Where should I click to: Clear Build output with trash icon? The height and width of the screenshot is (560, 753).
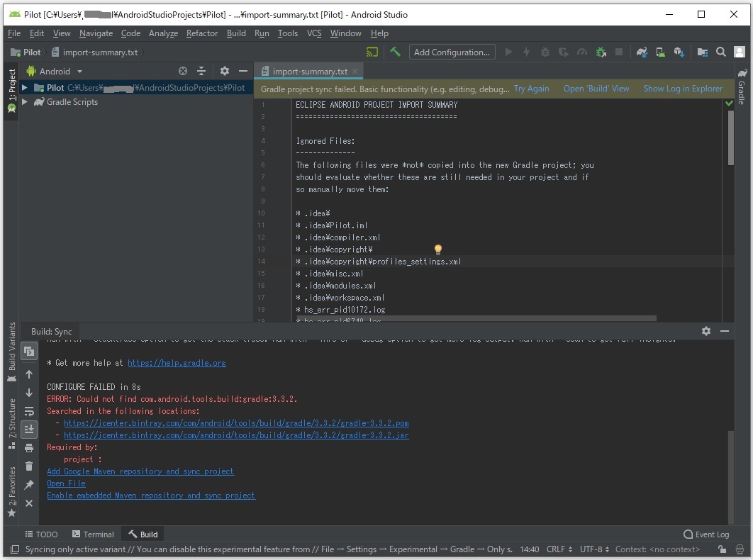29,466
